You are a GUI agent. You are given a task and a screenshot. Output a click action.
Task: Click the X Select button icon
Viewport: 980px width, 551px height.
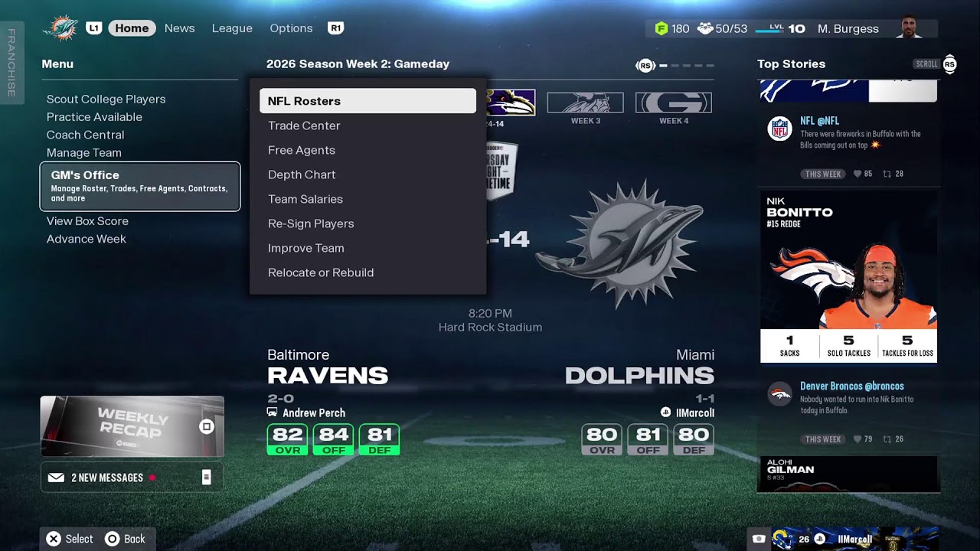coord(53,539)
